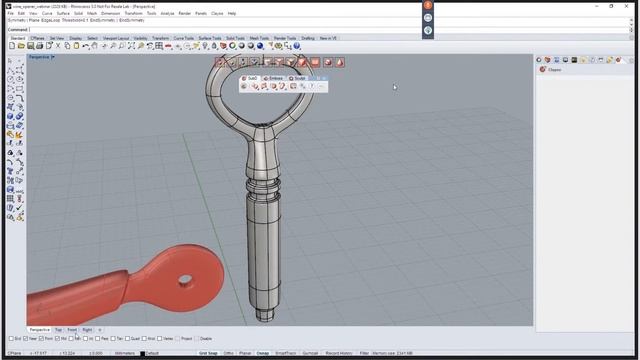Click the blue Render sphere icon
Screen dimensions: 640x360
click(x=260, y=46)
